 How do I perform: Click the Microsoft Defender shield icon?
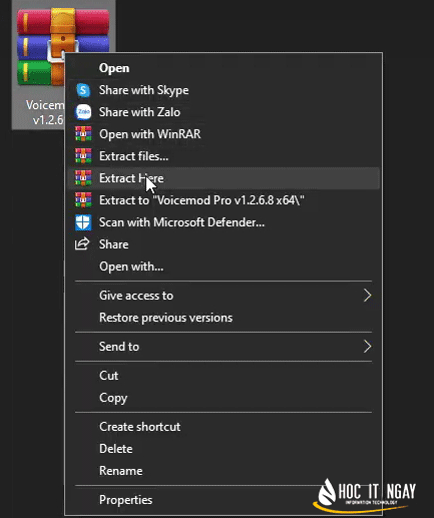[83, 222]
